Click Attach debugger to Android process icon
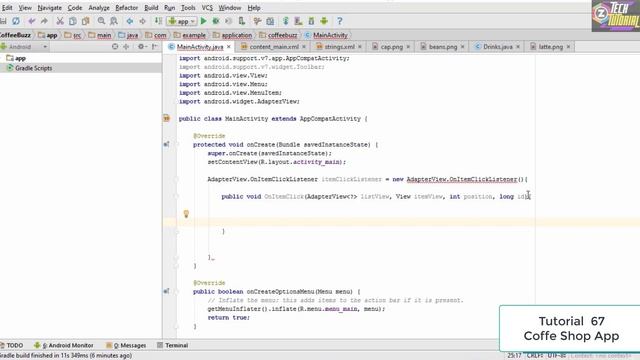The width and height of the screenshot is (640, 360). pyautogui.click(x=242, y=21)
